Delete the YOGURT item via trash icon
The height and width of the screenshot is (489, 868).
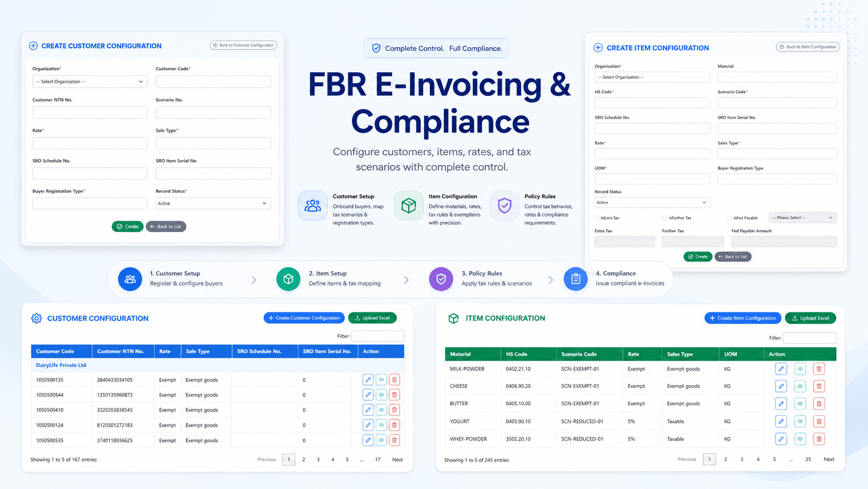pyautogui.click(x=819, y=421)
